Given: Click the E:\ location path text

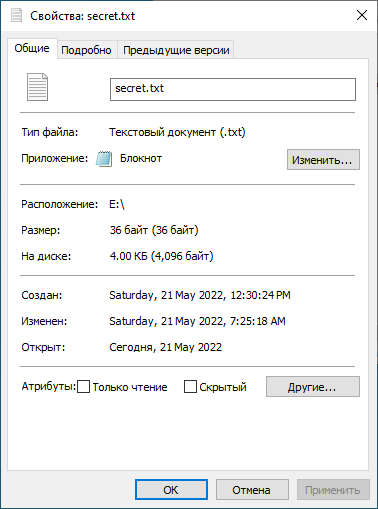Looking at the screenshot, I should click(x=117, y=204).
